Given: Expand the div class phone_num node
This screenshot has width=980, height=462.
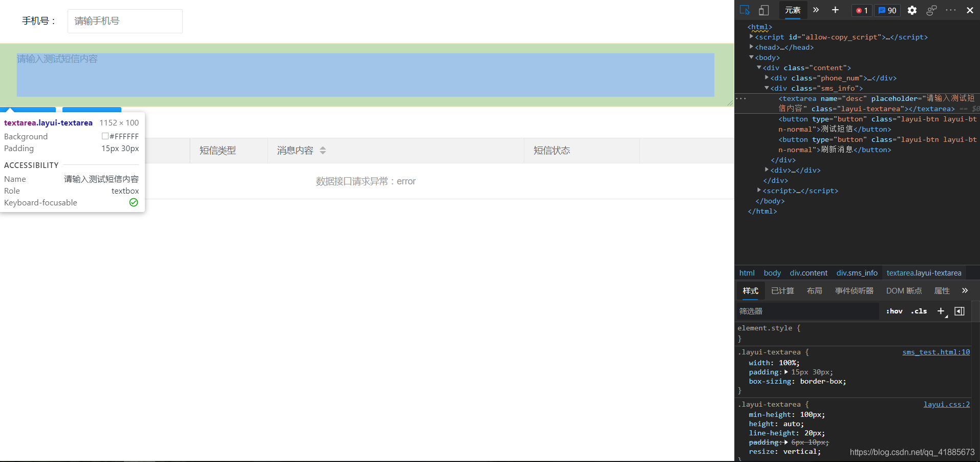Looking at the screenshot, I should pos(766,78).
